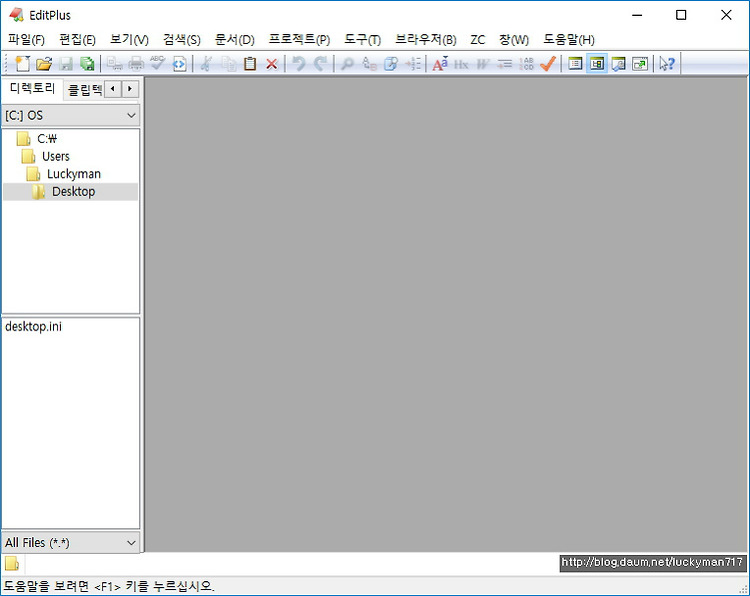Viewport: 750px width, 596px height.
Task: Click the orange checkmark settings icon
Action: click(548, 64)
